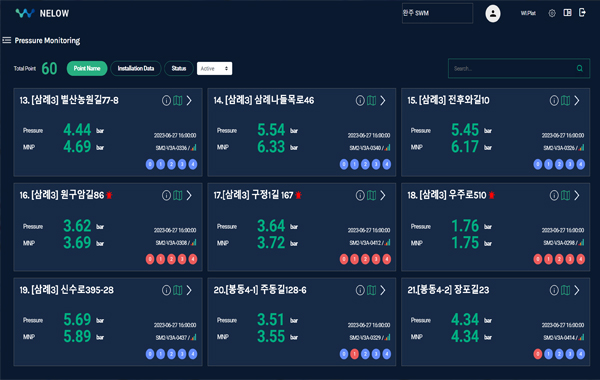Open map for point 20 주동길128-6

click(372, 290)
